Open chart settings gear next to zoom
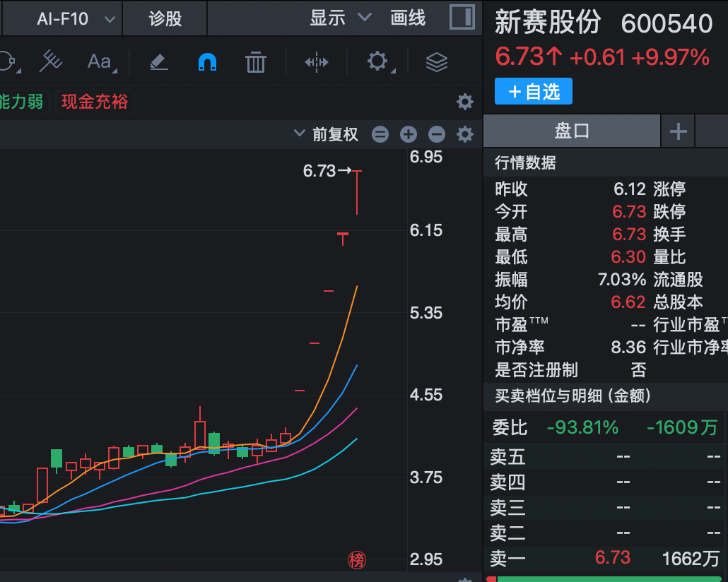 click(x=465, y=135)
